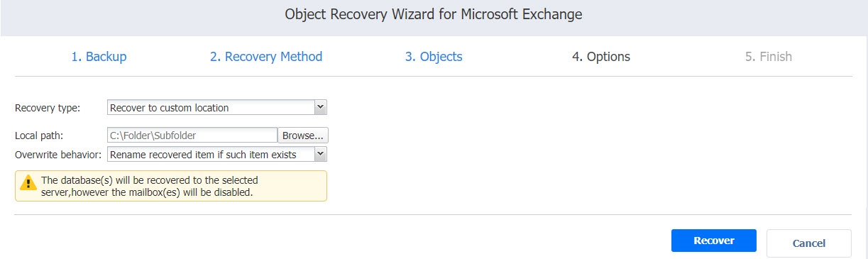Click the mailbox disabled warning message

171,185
